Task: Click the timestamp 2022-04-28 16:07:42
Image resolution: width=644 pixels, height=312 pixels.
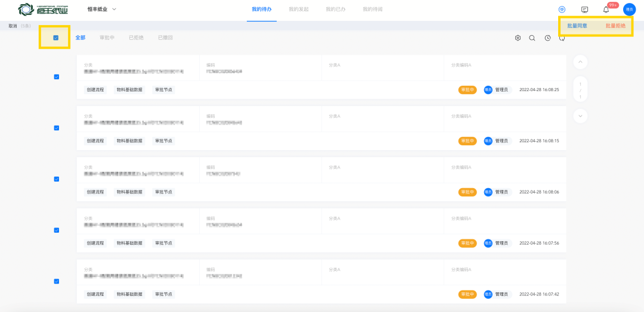Action: [539, 294]
